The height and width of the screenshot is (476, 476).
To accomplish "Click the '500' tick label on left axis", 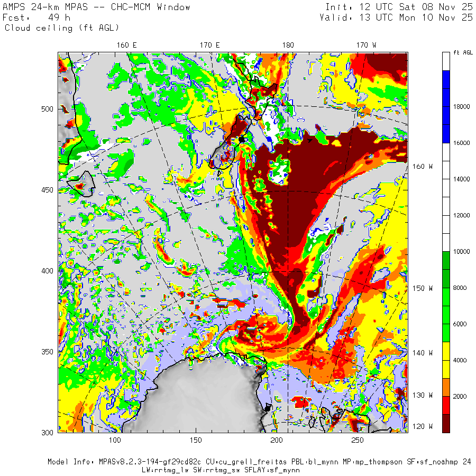I will [x=47, y=109].
